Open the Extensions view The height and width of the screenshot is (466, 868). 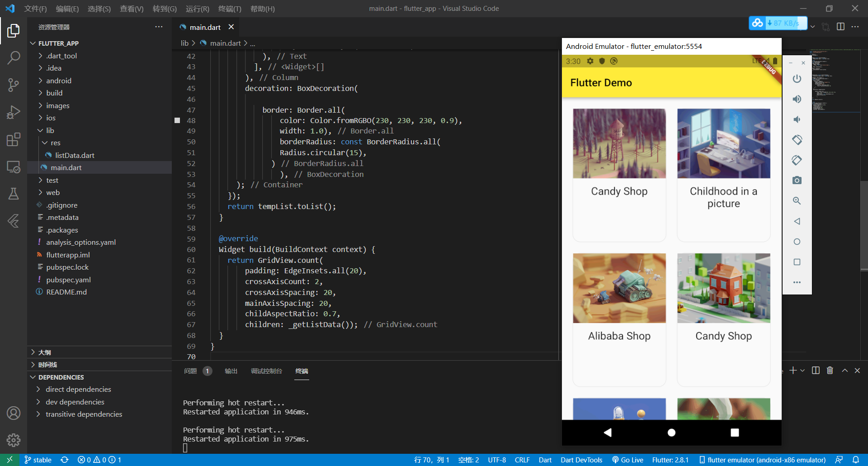[x=14, y=139]
